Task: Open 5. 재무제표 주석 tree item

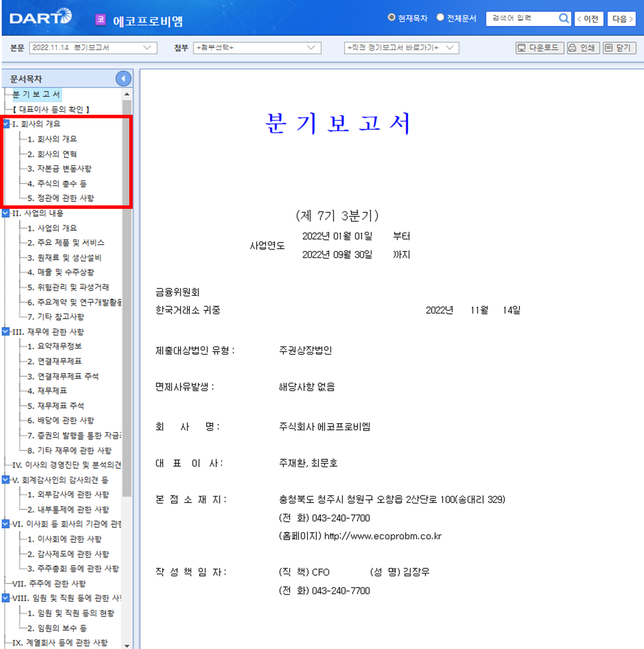Action: click(x=55, y=406)
